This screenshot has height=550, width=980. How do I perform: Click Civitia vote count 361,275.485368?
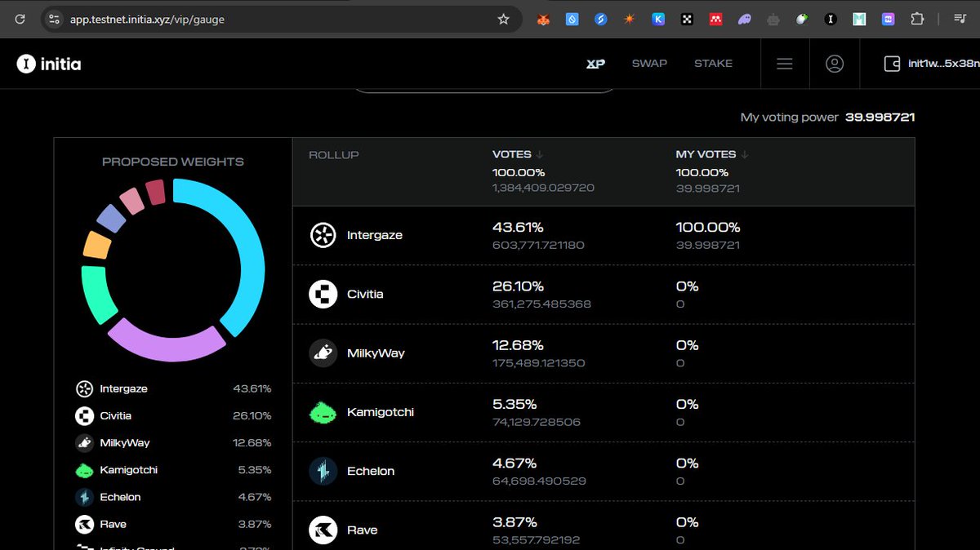(541, 304)
